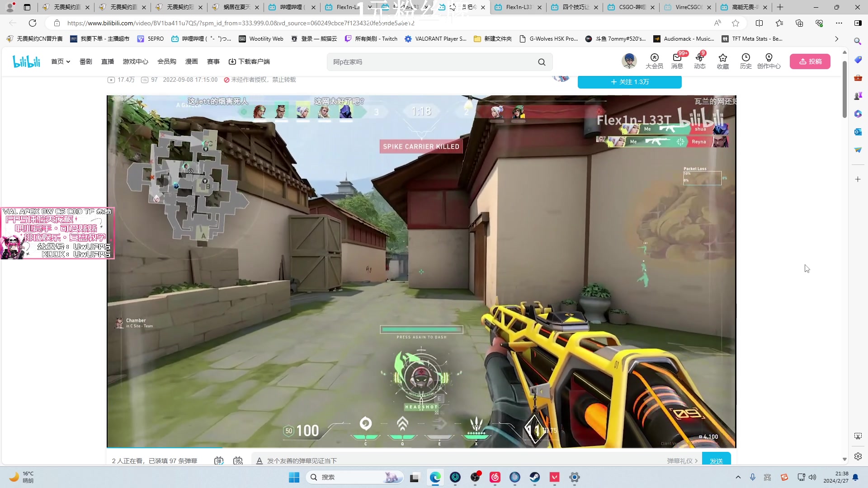Open Edge Collections button
868x488 pixels.
[x=799, y=23]
